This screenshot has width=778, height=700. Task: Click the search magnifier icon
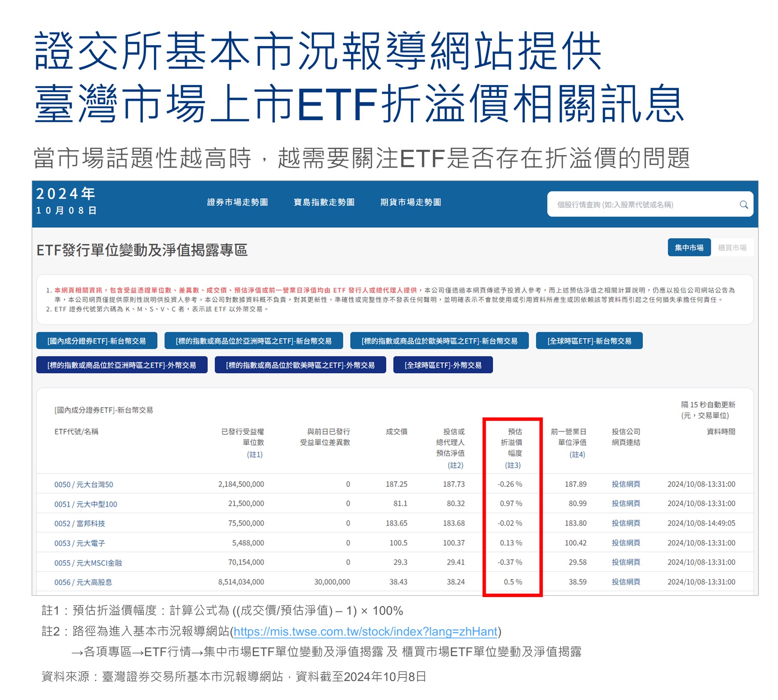pos(743,205)
